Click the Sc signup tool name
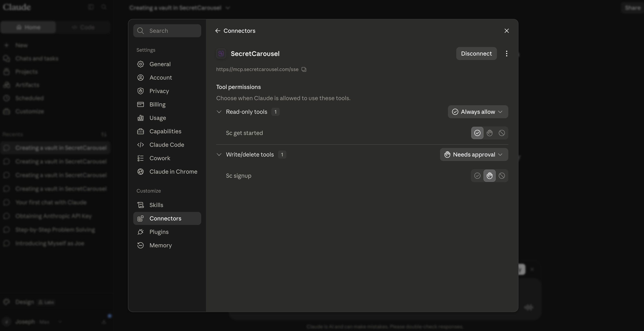644x331 pixels. coord(239,176)
